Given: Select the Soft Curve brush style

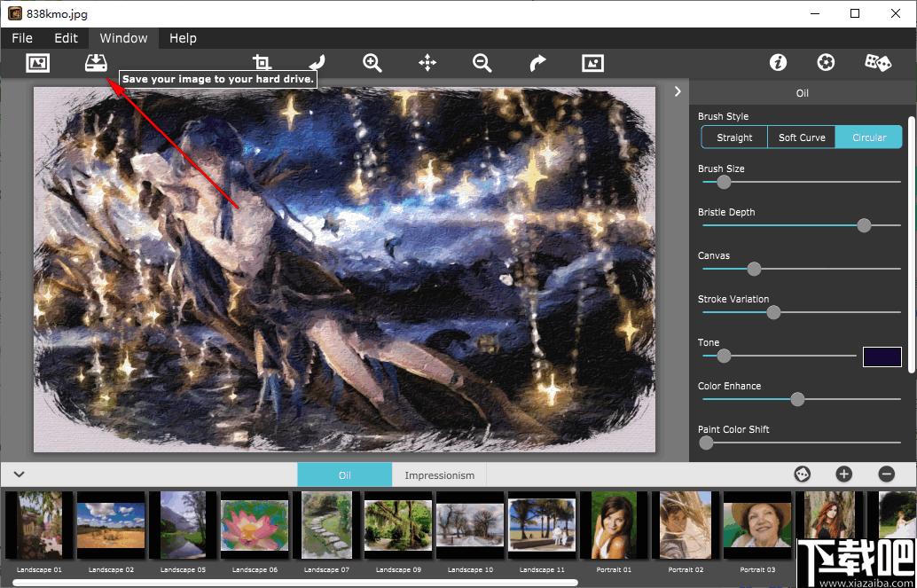Looking at the screenshot, I should pos(802,137).
